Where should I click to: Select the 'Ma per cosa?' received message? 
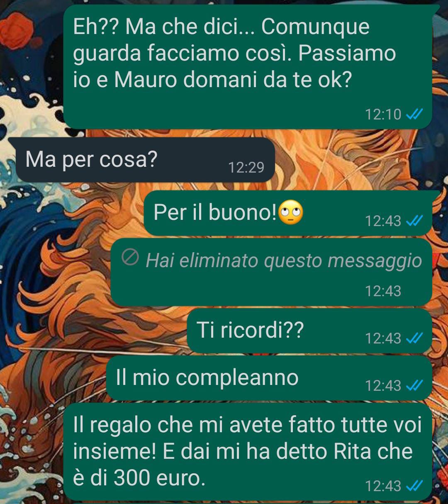(142, 160)
